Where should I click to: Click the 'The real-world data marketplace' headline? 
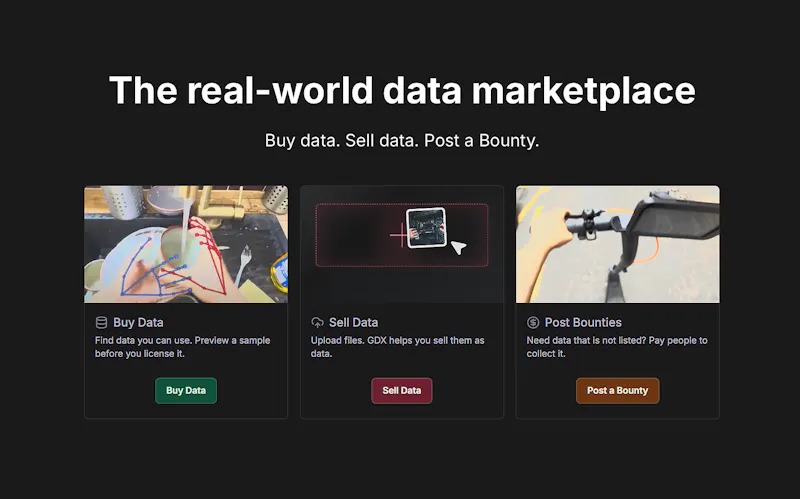[x=402, y=90]
